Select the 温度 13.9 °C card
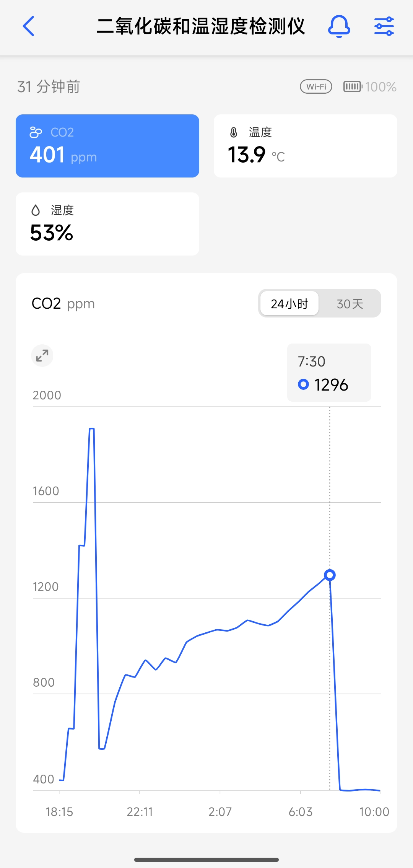 [x=305, y=146]
